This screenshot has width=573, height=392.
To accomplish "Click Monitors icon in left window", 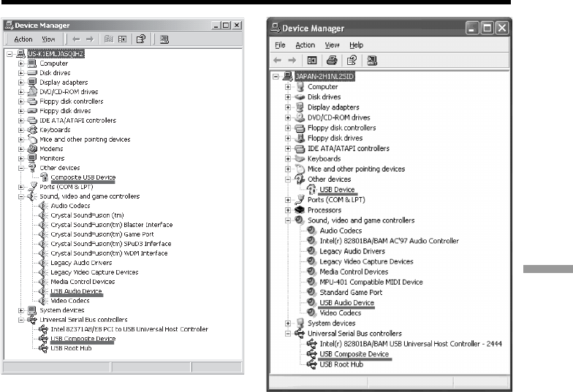I will pos(32,158).
